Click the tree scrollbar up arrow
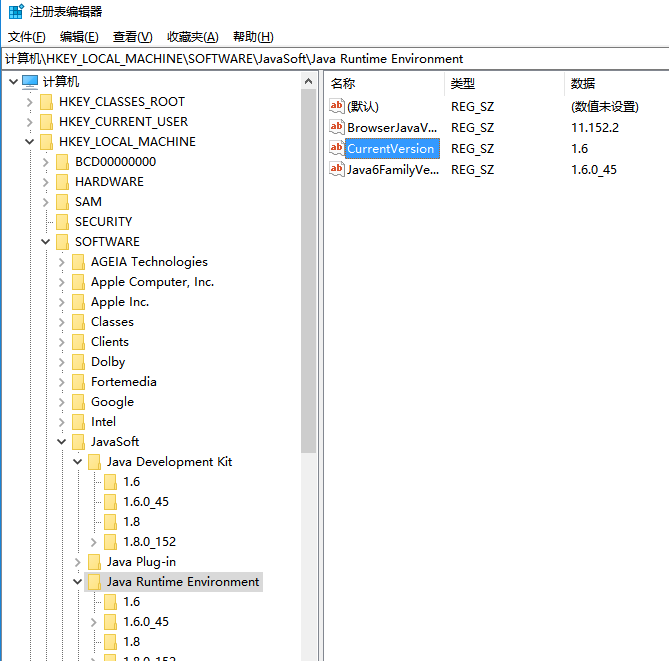Viewport: 669px width, 661px height. (x=308, y=81)
